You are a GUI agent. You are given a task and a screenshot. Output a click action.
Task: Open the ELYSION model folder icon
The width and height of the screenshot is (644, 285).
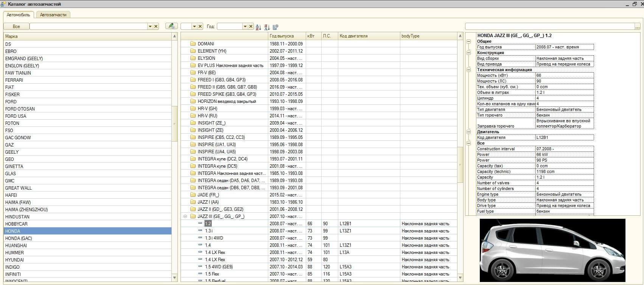pos(193,58)
